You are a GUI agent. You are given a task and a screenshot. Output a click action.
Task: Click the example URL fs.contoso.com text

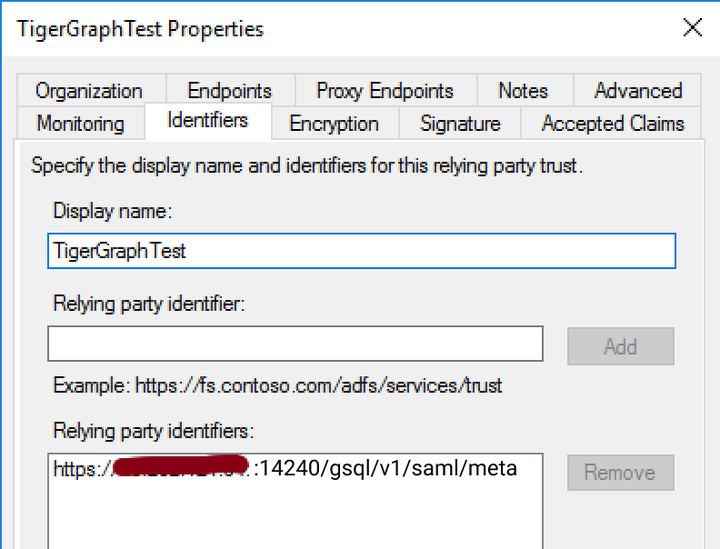tap(319, 385)
